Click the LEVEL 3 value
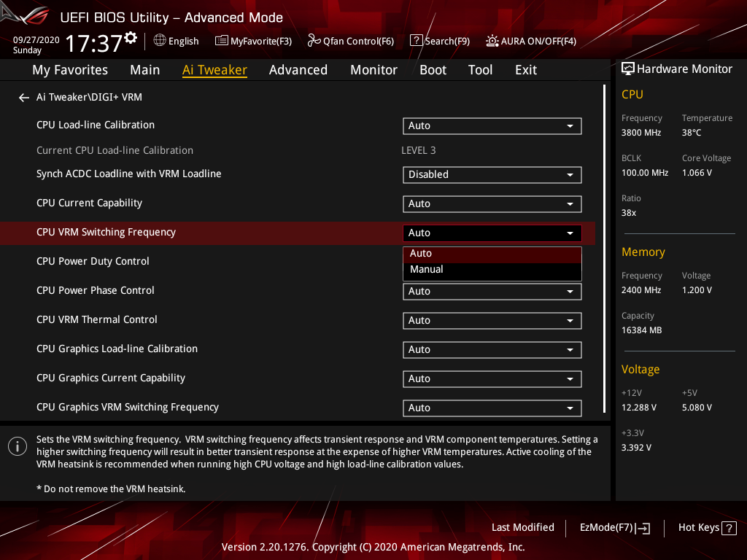The width and height of the screenshot is (747, 560). (x=418, y=150)
